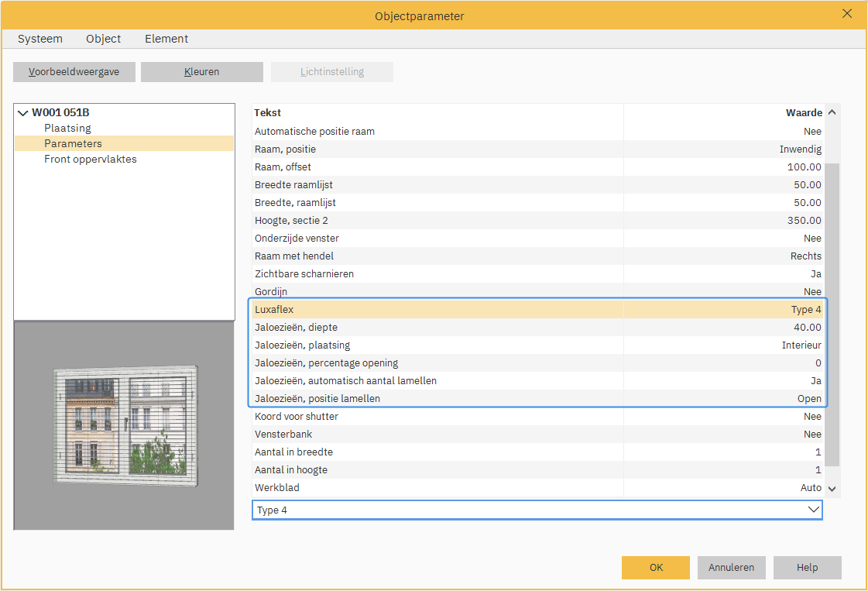Toggle Zichtbare scharnieren setting

point(537,273)
